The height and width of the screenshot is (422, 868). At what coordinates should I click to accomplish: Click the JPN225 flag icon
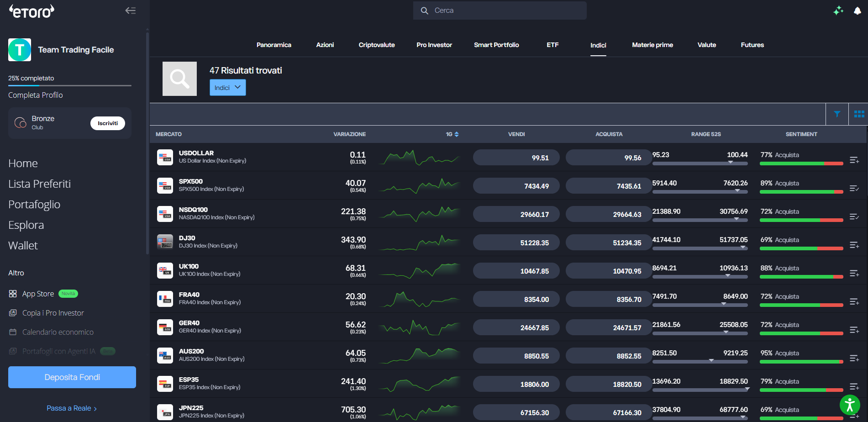pyautogui.click(x=165, y=412)
